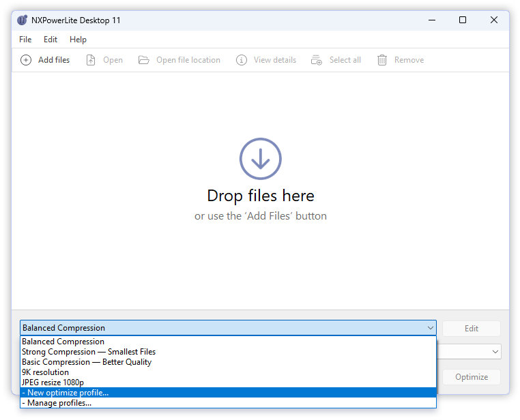
Task: Click the Add files label
Action: [54, 60]
